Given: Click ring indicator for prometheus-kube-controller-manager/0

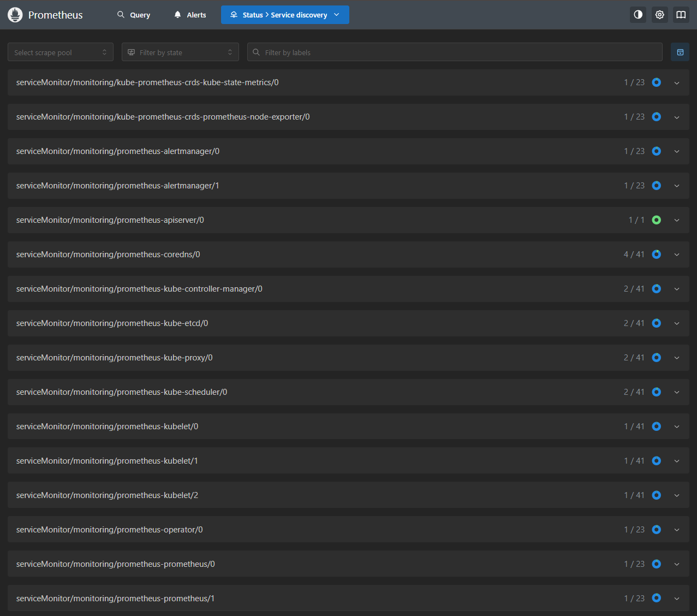Looking at the screenshot, I should (x=657, y=289).
